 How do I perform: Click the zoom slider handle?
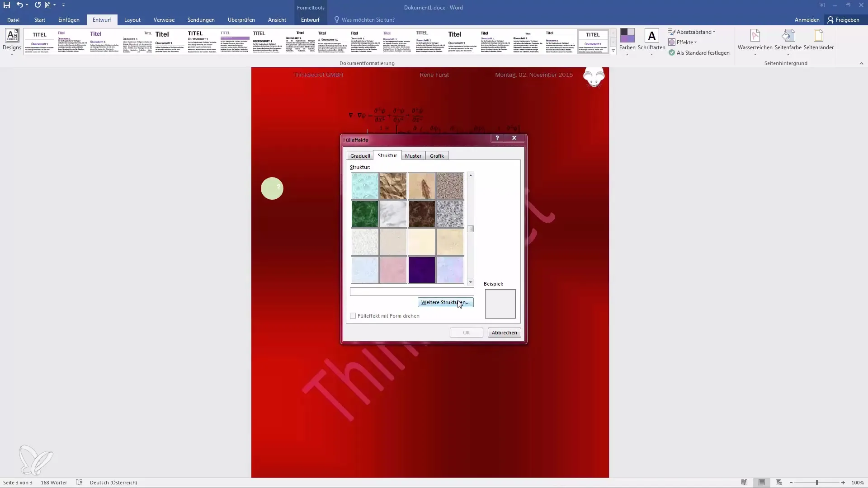click(817, 483)
